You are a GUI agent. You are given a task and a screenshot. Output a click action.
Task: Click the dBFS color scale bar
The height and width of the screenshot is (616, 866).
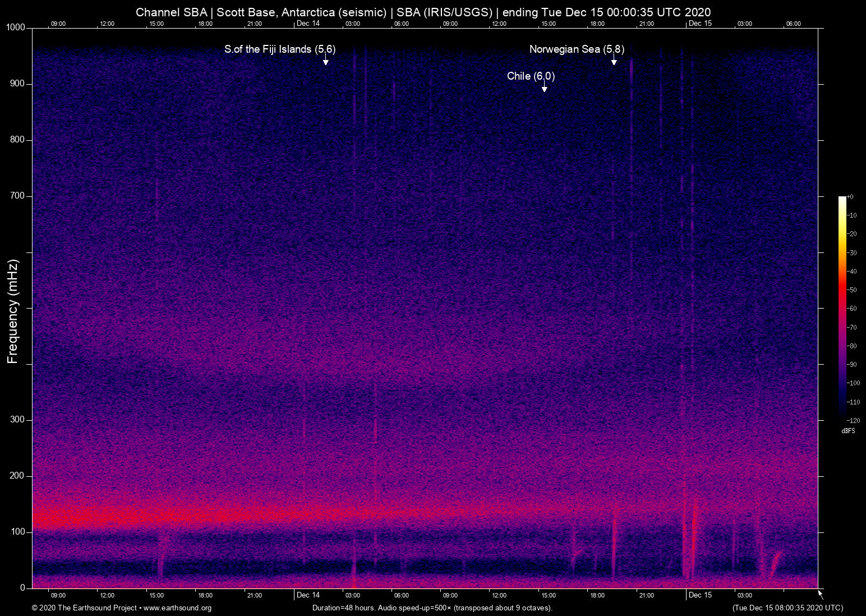click(x=842, y=307)
